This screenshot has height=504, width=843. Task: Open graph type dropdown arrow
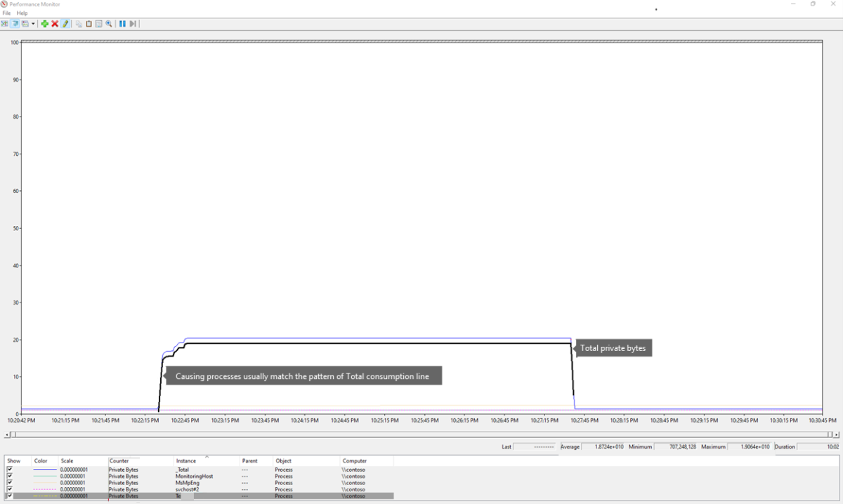33,24
